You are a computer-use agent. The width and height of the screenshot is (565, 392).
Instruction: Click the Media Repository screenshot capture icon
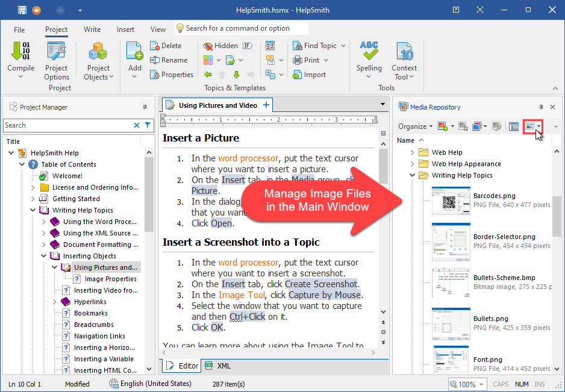513,126
